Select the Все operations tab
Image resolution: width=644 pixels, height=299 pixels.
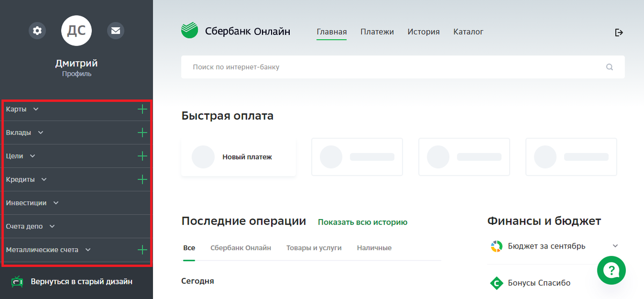(189, 248)
